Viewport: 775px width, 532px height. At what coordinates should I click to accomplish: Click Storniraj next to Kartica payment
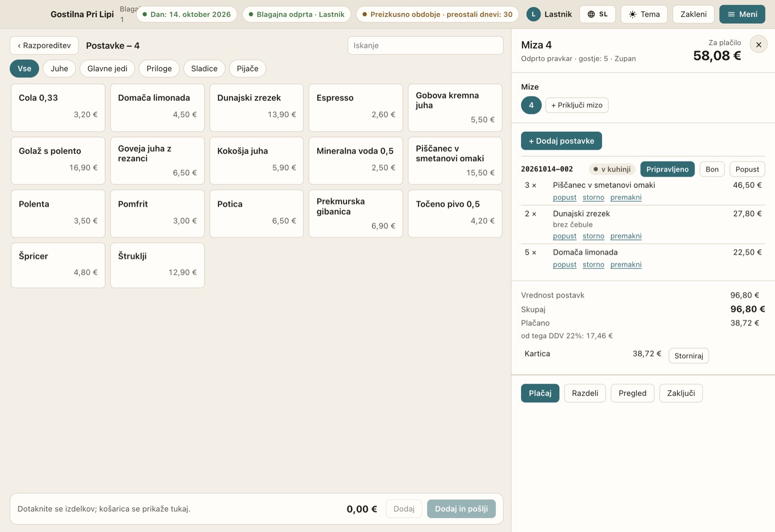pyautogui.click(x=688, y=356)
